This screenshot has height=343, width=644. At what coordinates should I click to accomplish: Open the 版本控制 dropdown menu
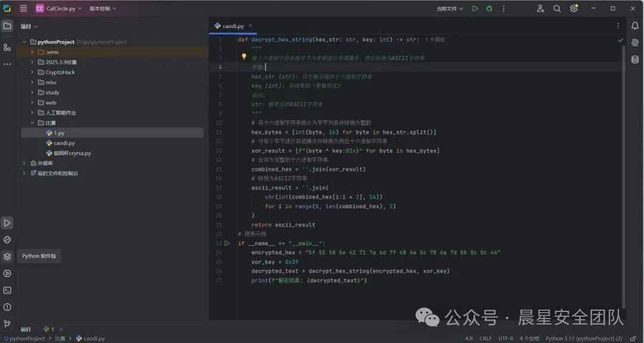(x=103, y=8)
